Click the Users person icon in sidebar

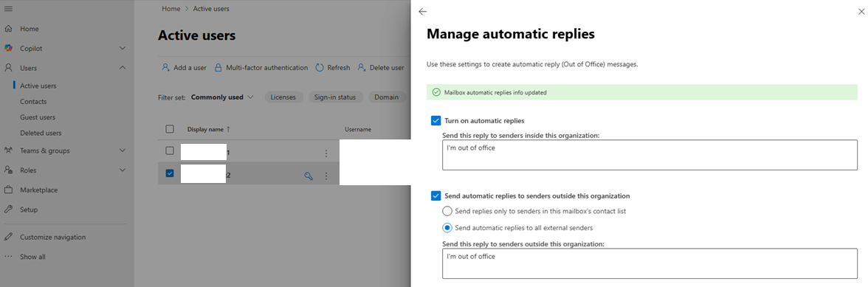[8, 68]
